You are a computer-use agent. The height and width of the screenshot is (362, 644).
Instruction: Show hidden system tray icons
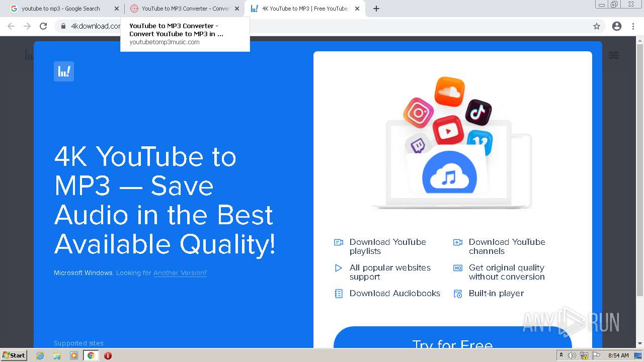coord(561,355)
